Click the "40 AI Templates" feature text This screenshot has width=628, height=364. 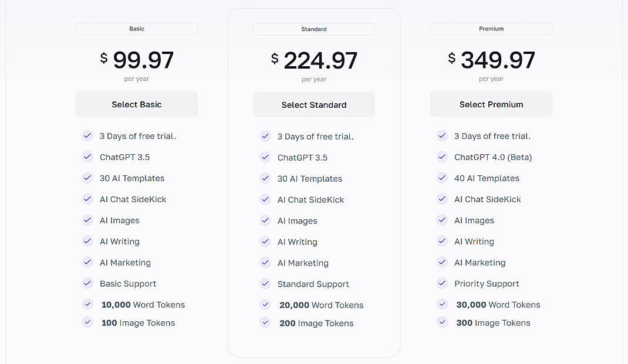pos(487,178)
